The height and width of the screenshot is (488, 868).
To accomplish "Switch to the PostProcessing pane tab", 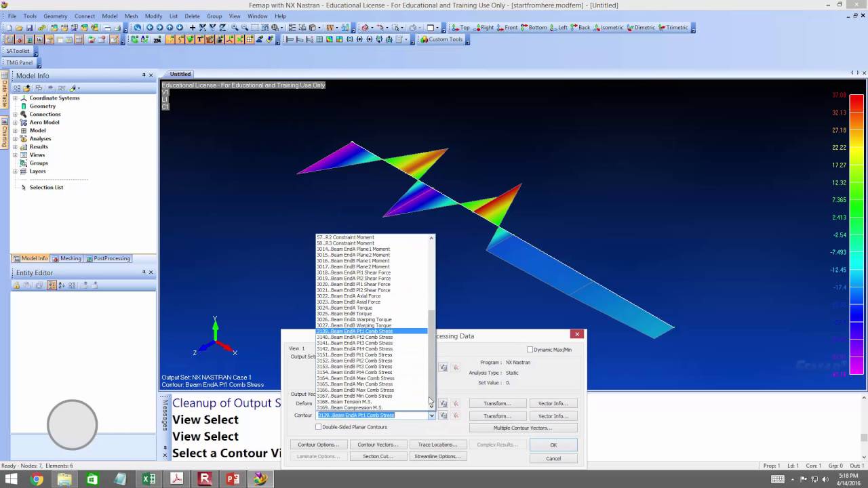I will click(108, 258).
